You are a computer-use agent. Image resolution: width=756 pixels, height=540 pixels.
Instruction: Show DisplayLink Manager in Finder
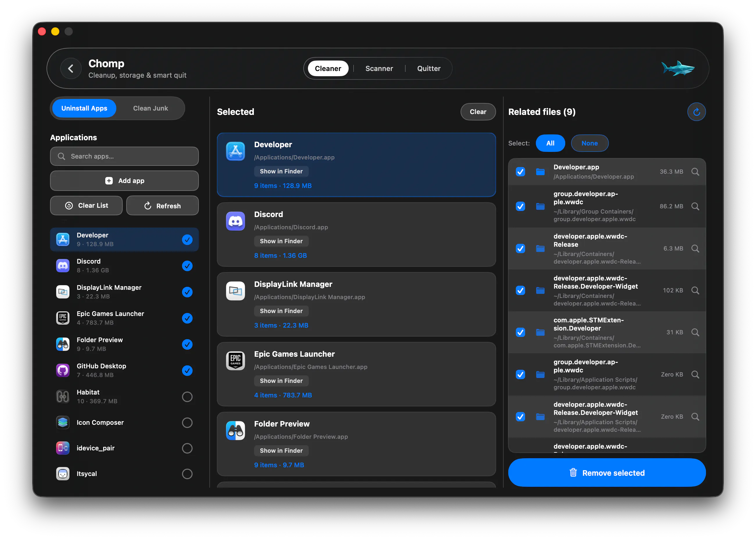pos(281,311)
